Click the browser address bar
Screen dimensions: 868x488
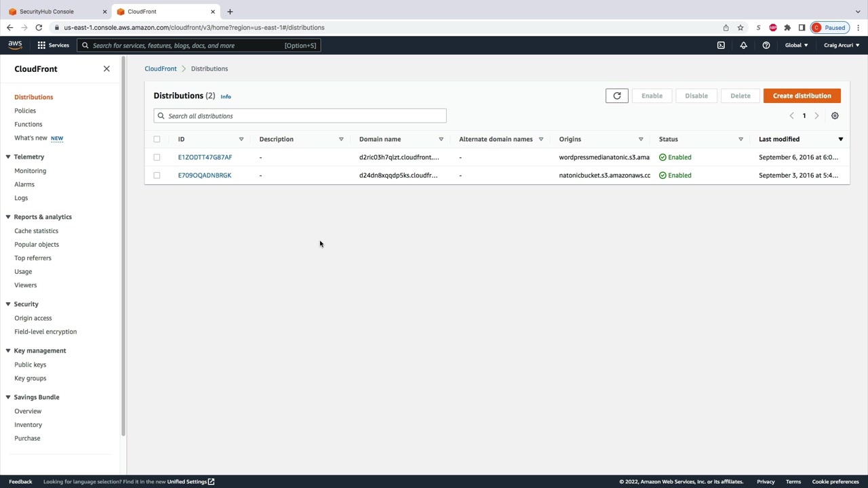click(x=387, y=28)
